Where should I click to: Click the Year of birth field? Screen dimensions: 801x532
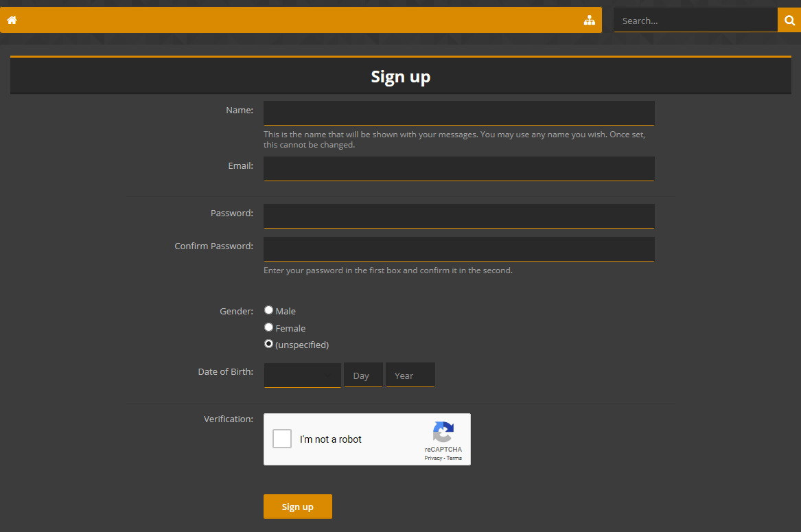pyautogui.click(x=410, y=375)
